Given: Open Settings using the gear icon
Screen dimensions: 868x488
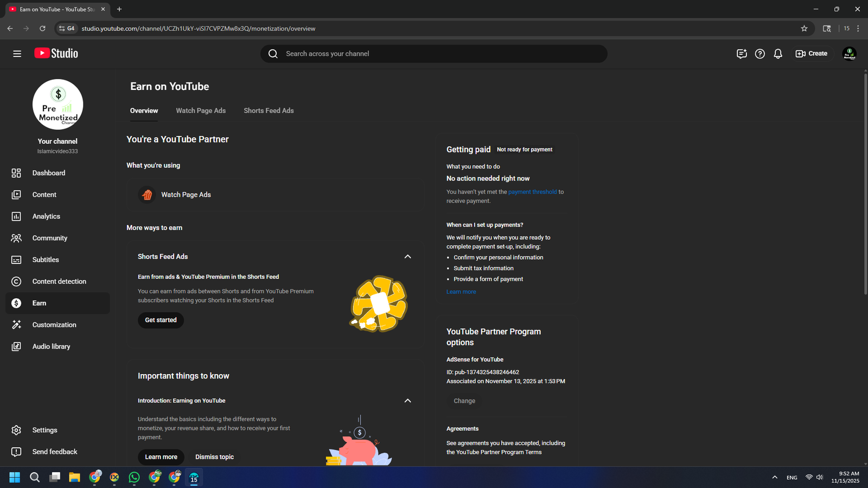Looking at the screenshot, I should [x=16, y=430].
